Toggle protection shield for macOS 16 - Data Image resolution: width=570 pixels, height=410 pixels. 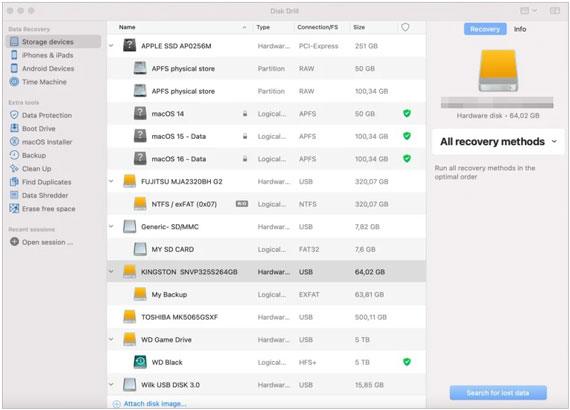[407, 158]
